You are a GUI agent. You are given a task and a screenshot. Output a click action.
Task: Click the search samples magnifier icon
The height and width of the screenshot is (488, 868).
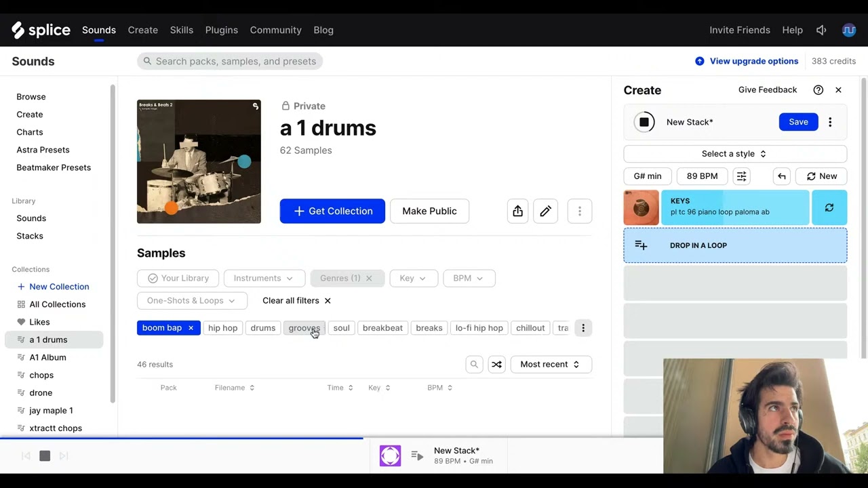point(474,364)
